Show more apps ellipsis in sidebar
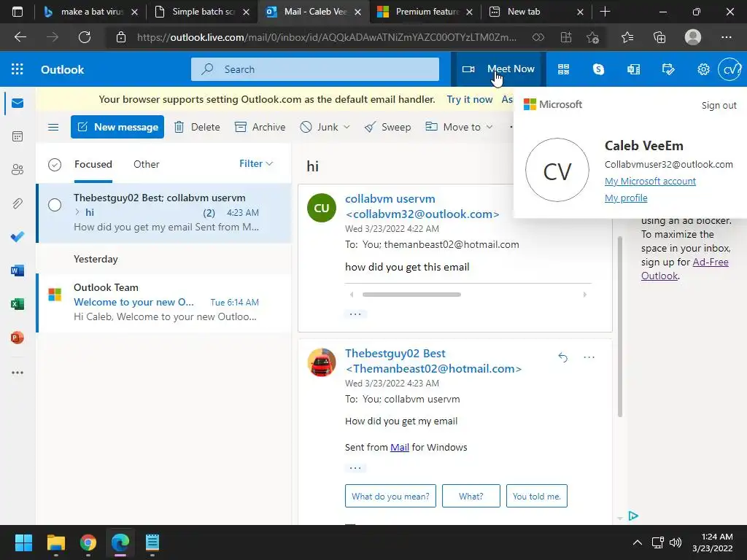Screen dimensions: 747x560 (x=18, y=373)
